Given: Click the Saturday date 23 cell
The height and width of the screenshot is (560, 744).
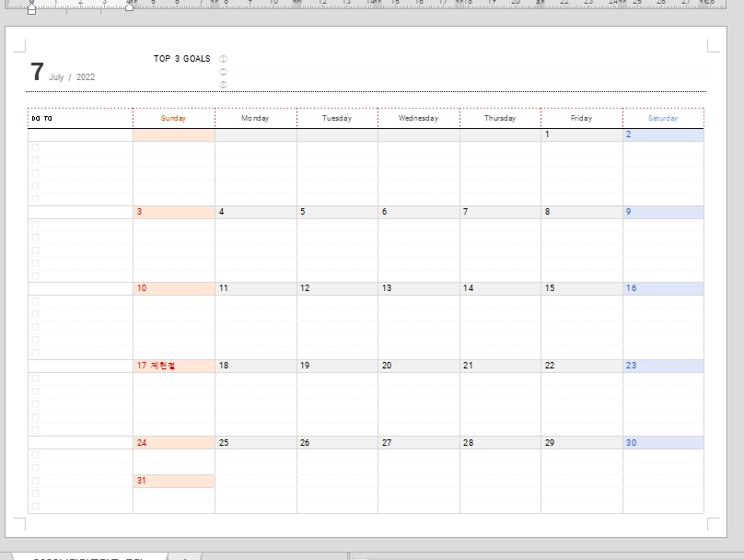Looking at the screenshot, I should click(663, 366).
